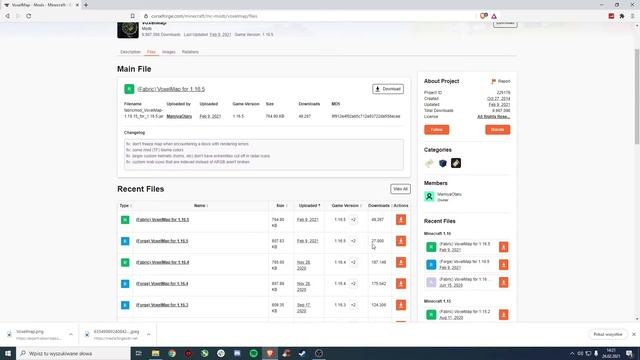Open the action center notifications icon
This screenshot has width=640, height=360.
coord(629,353)
